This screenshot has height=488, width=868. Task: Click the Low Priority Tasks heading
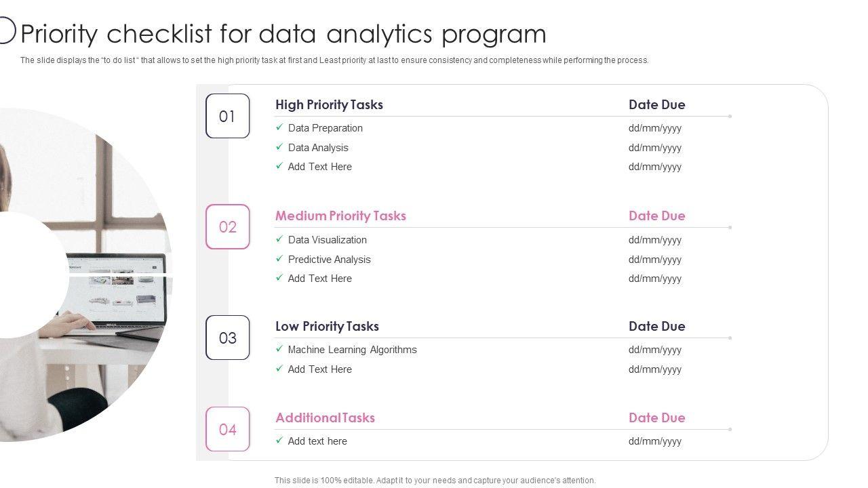[x=327, y=326]
